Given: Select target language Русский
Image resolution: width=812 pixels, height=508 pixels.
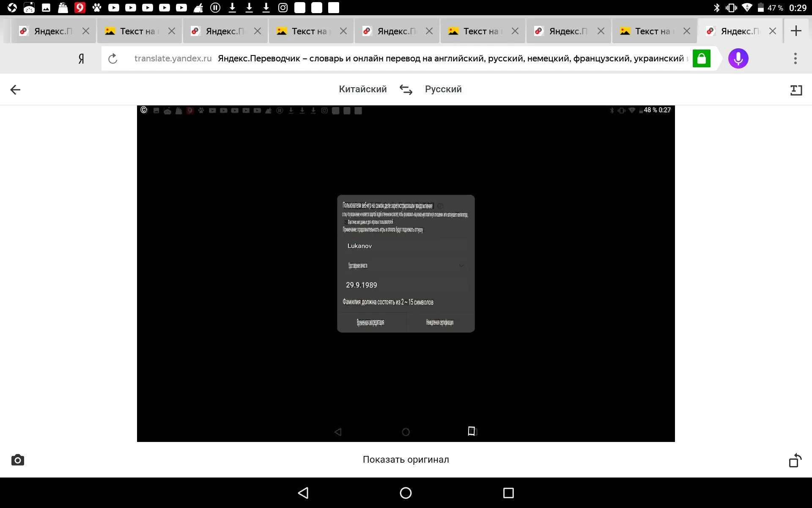Looking at the screenshot, I should tap(443, 89).
